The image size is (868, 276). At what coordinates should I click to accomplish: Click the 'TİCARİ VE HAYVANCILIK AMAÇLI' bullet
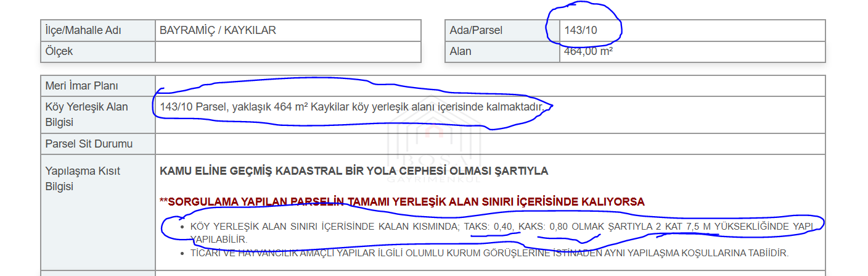[x=489, y=253]
